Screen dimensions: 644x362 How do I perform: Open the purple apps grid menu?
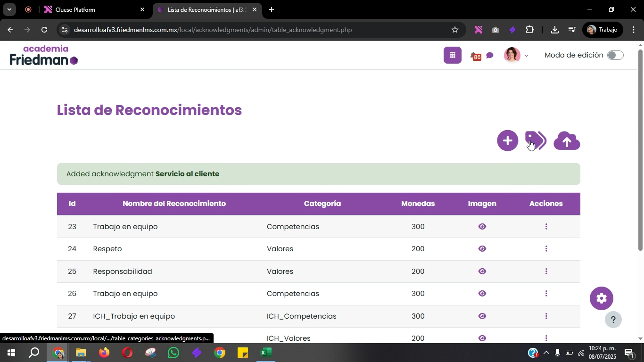point(453,55)
